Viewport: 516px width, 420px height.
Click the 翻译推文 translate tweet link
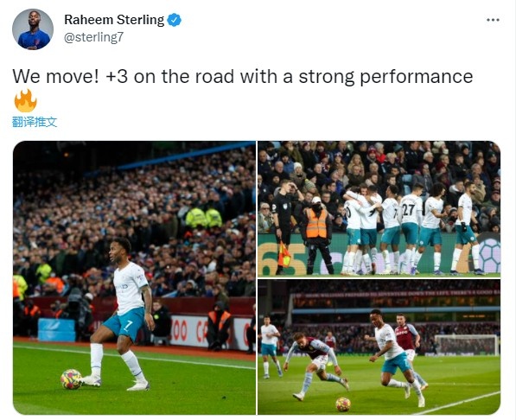[35, 122]
